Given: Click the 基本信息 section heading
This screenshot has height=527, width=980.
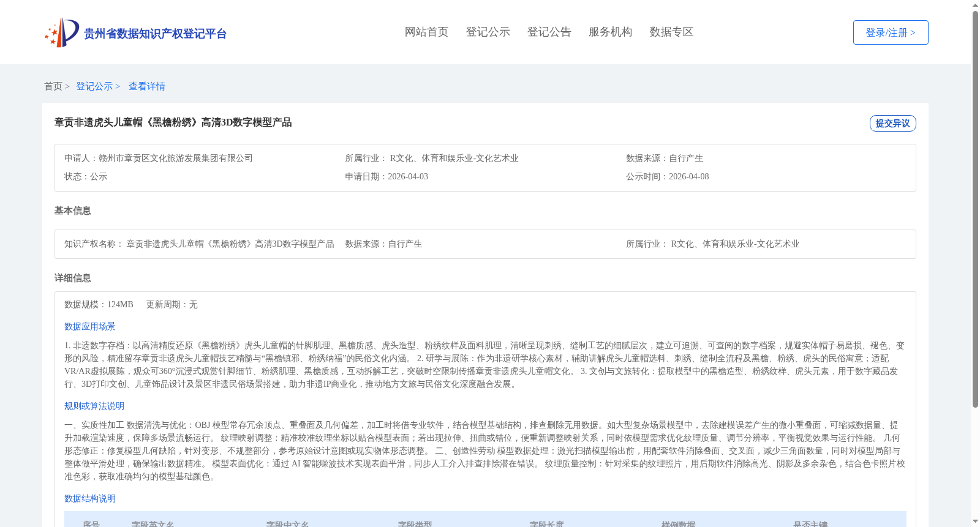Looking at the screenshot, I should [x=73, y=211].
